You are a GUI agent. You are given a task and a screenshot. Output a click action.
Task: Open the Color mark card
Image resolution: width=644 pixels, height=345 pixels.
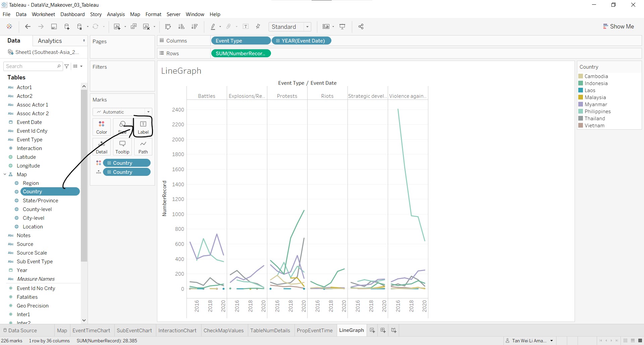coord(101,127)
